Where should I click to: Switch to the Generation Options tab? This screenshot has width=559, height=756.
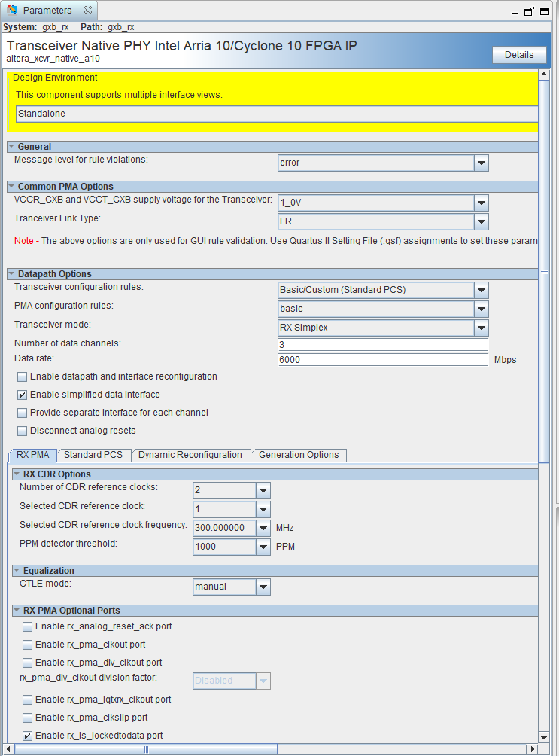tap(299, 455)
